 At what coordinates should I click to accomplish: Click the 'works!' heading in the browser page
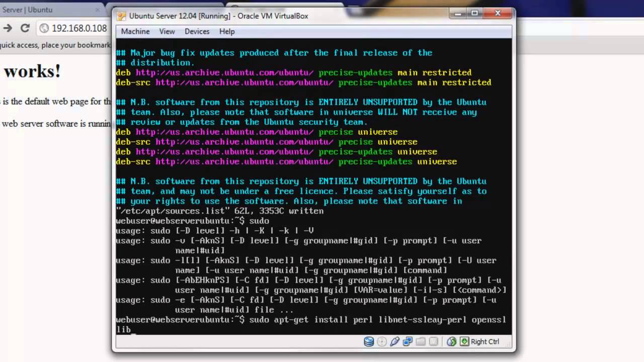point(32,71)
